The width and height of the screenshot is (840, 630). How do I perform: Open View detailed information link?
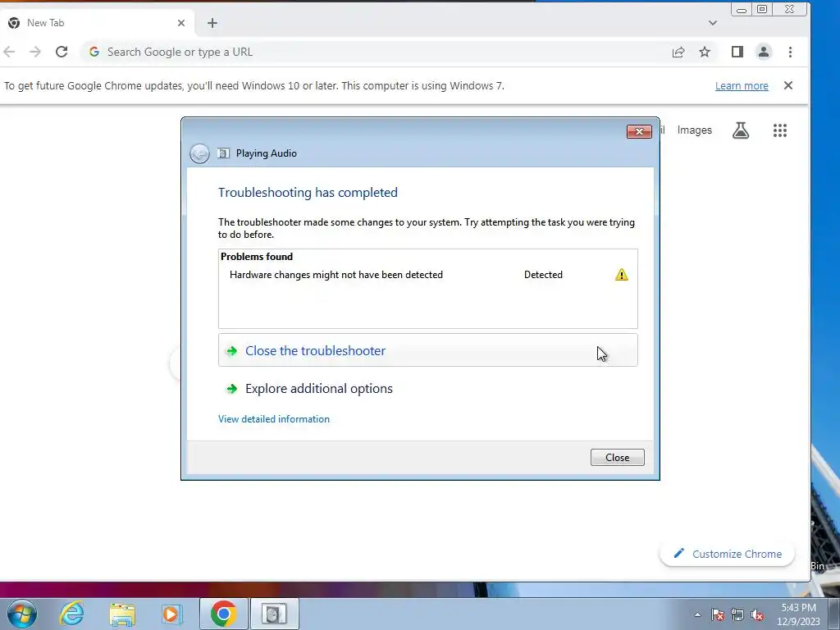click(x=274, y=419)
